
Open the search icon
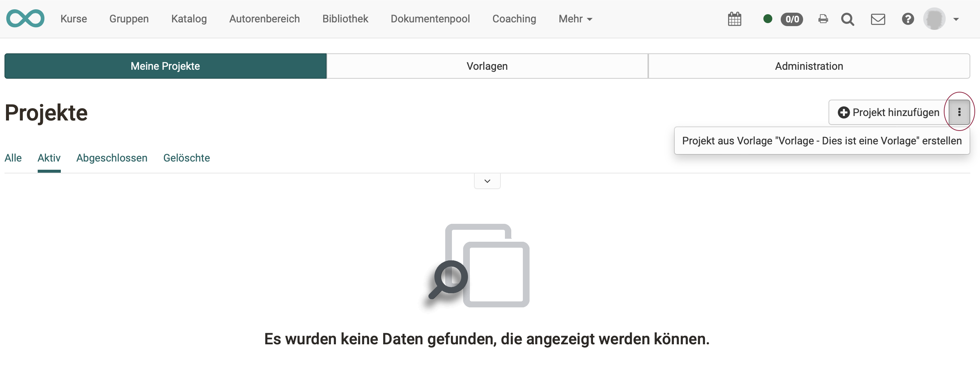[x=848, y=19]
